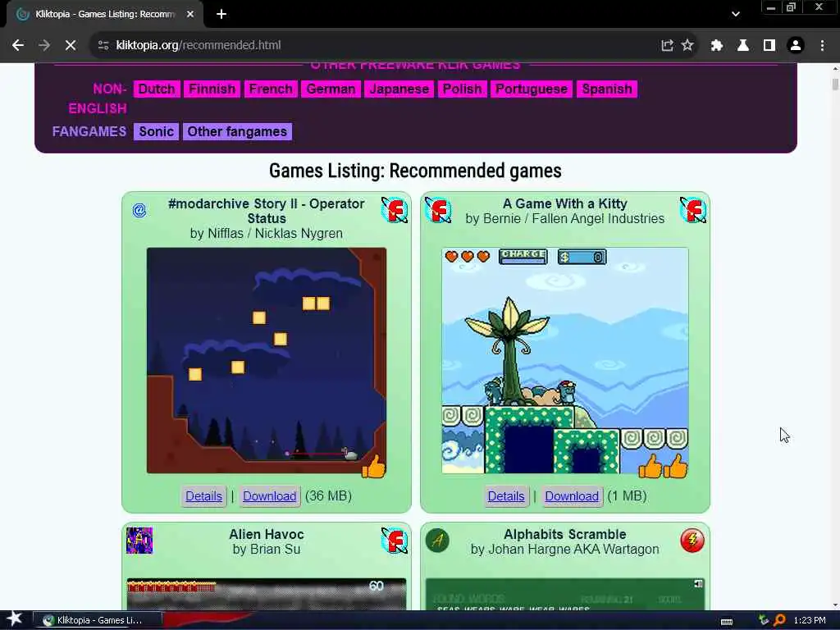
Task: Open A Game With a Kitty screenshot
Action: pyautogui.click(x=565, y=361)
